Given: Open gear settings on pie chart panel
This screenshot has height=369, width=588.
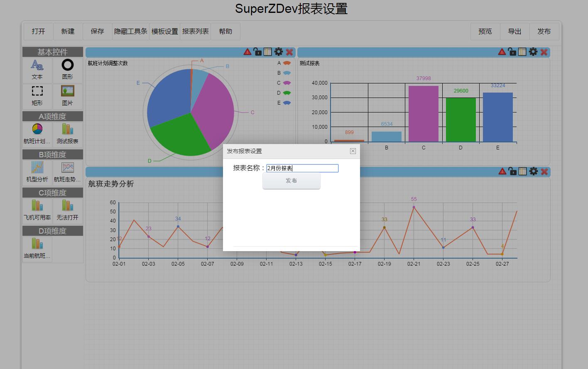Looking at the screenshot, I should point(279,52).
